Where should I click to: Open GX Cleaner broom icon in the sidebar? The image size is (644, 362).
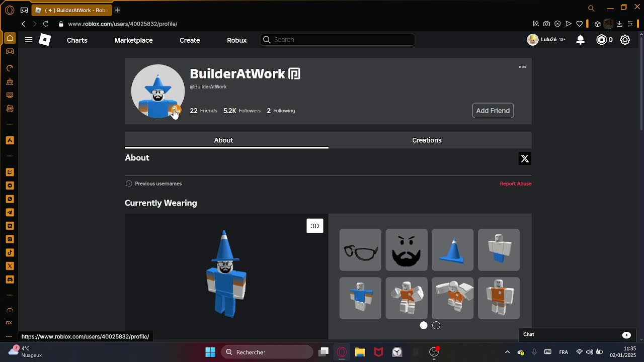(x=10, y=81)
